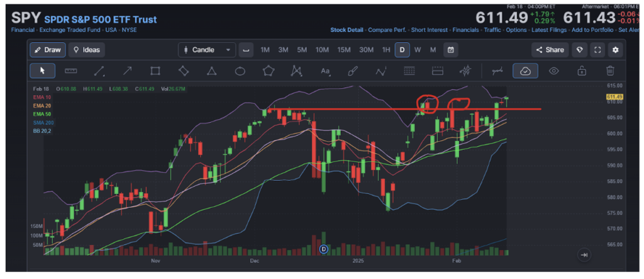Toggle drawings visibility eye icon
The width and height of the screenshot is (644, 279).
point(553,71)
